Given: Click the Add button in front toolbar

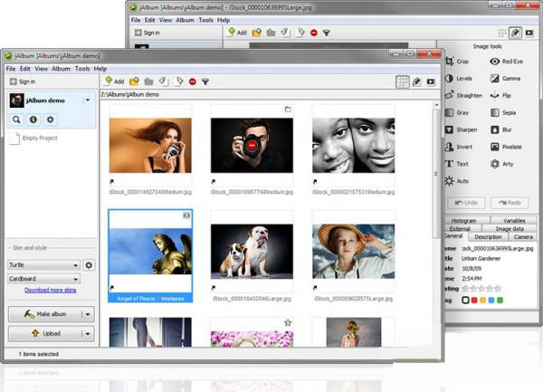Looking at the screenshot, I should [114, 81].
